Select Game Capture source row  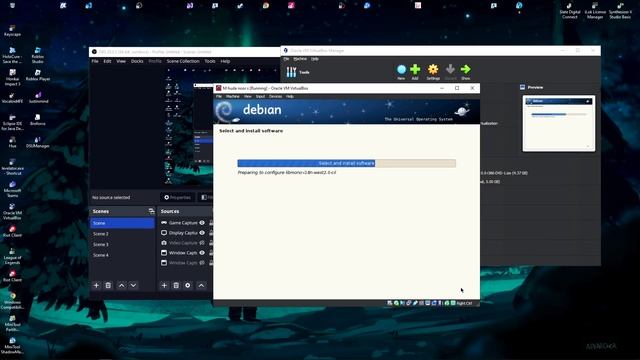(186, 223)
